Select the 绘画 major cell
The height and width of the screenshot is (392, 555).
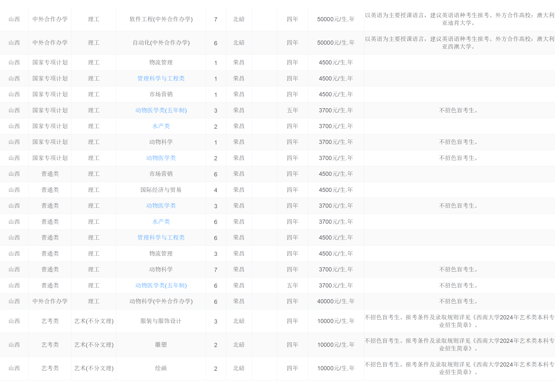[161, 368]
